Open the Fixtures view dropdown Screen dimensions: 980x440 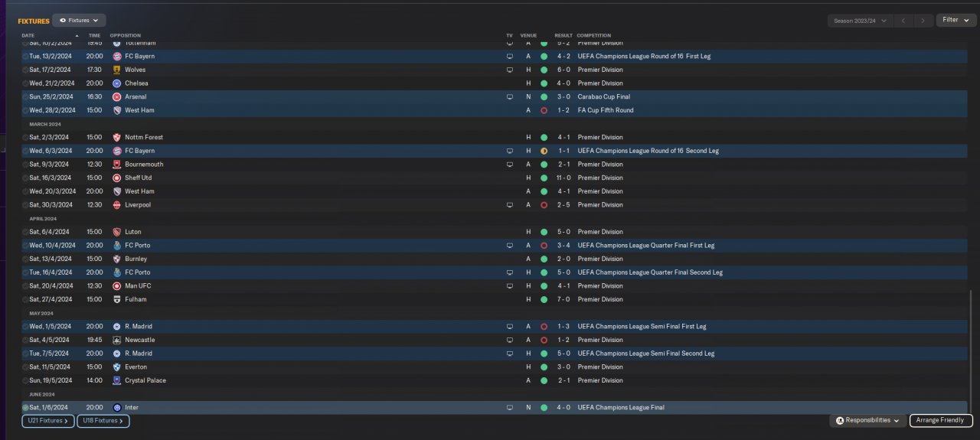tap(80, 21)
